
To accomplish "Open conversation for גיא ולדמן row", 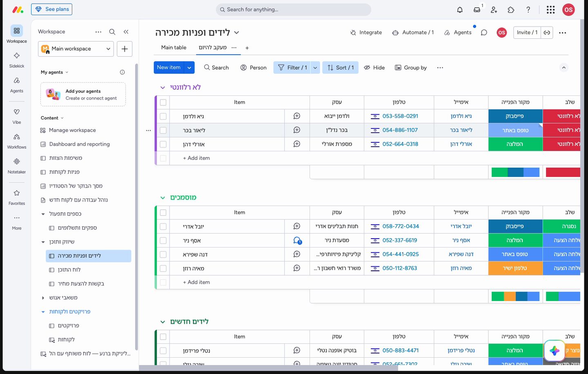I will coord(297,116).
